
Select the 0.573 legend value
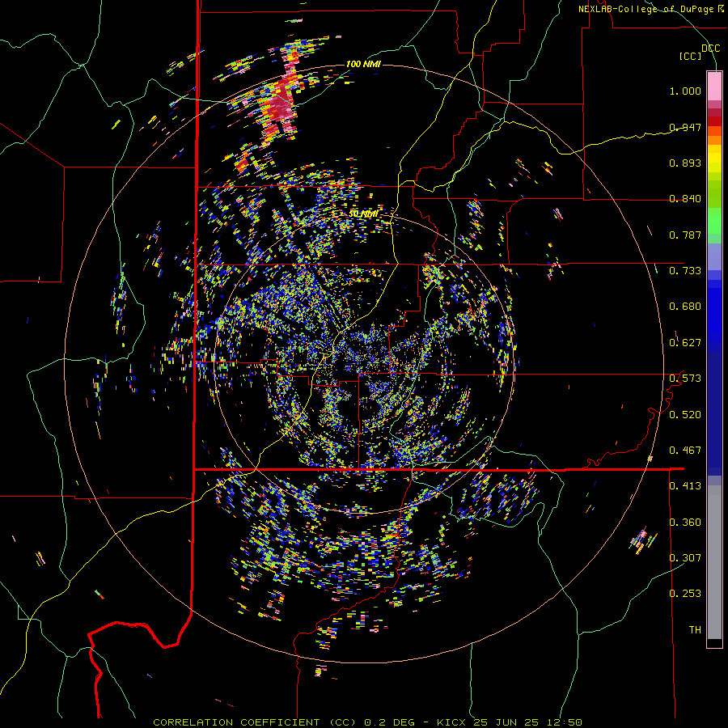click(x=685, y=379)
